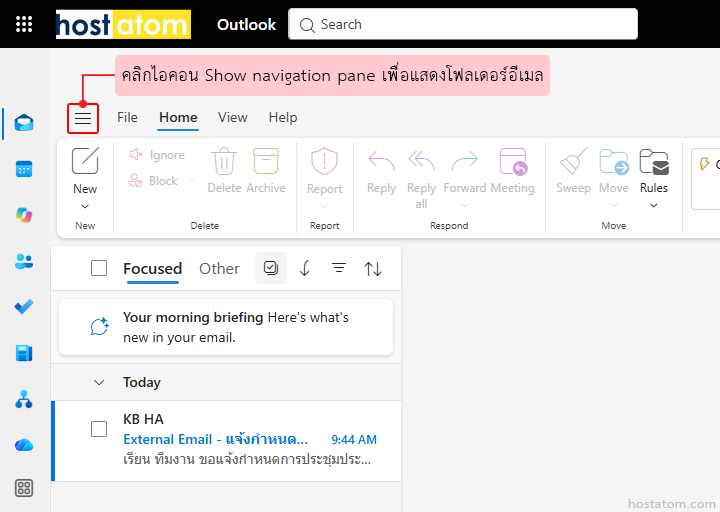Click the Outlook title text
The height and width of the screenshot is (512, 720).
[x=247, y=24]
